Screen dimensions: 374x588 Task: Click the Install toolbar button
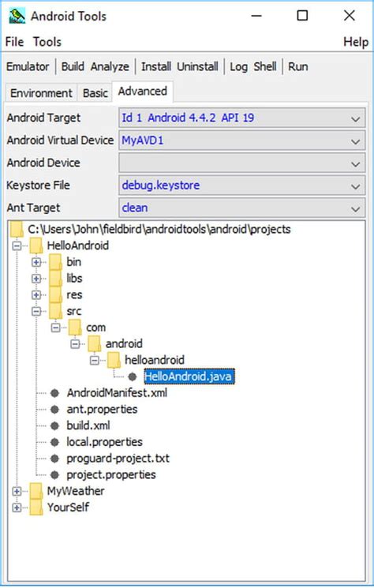(x=156, y=67)
